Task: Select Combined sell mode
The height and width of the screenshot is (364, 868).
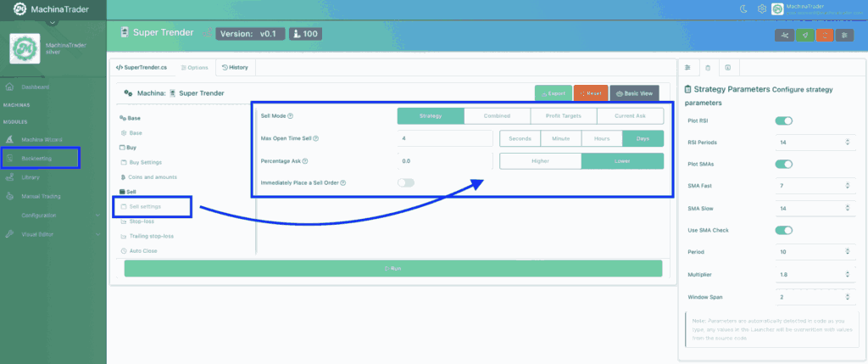Action: point(497,115)
